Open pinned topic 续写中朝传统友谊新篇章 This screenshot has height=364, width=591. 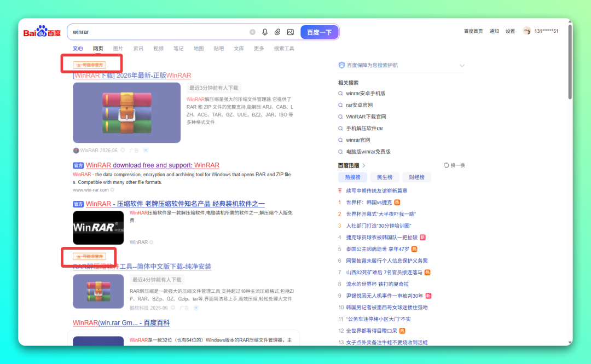[x=376, y=190]
